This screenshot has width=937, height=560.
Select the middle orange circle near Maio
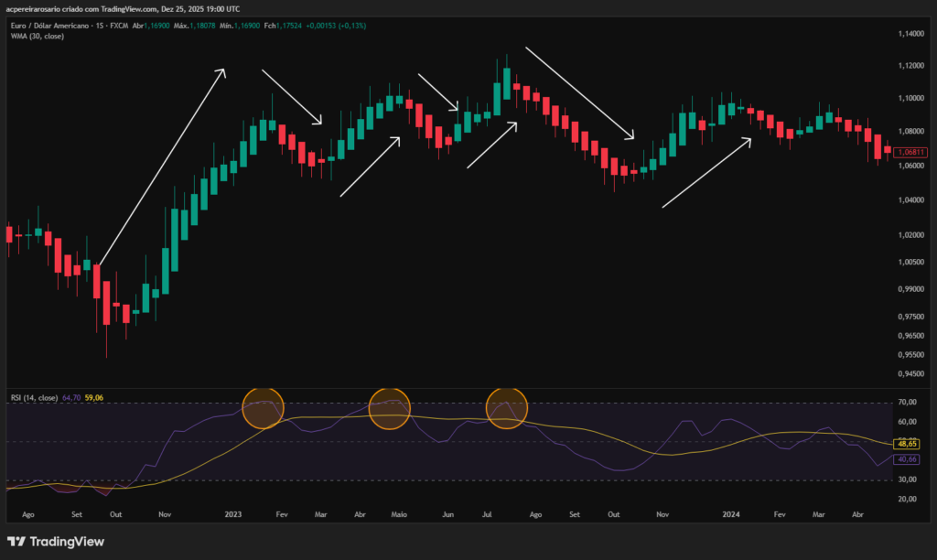pyautogui.click(x=391, y=407)
